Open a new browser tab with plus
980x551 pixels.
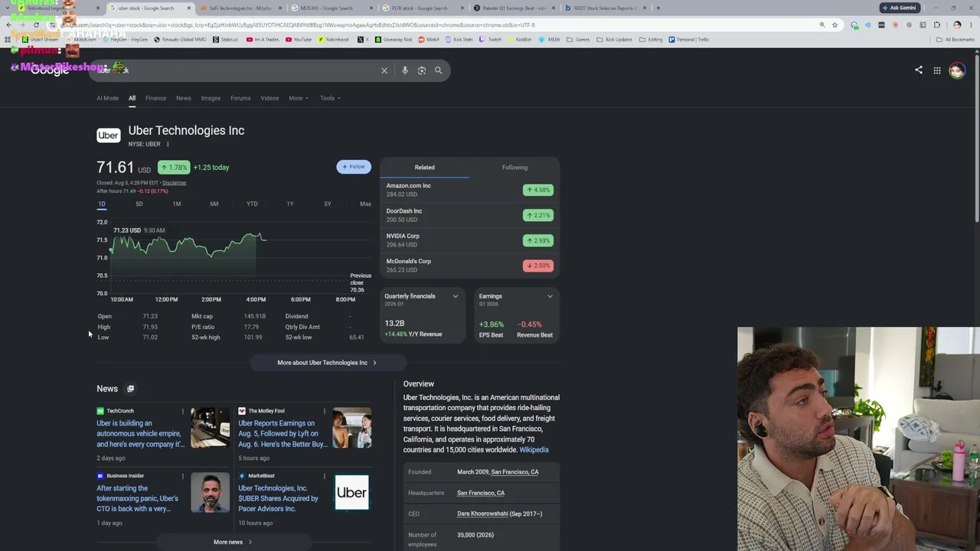(658, 8)
